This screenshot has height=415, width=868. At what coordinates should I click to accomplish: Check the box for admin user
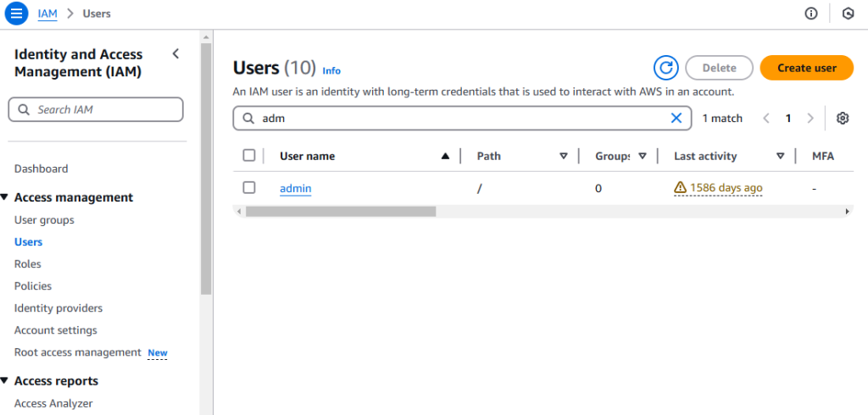pyautogui.click(x=249, y=187)
